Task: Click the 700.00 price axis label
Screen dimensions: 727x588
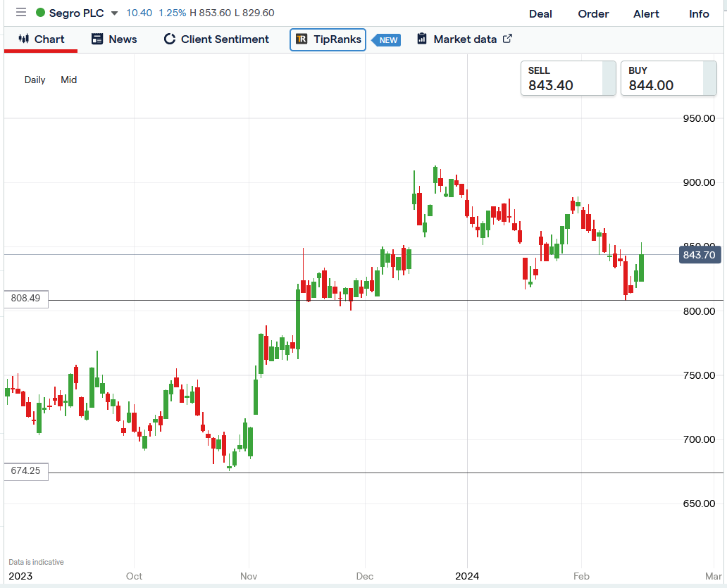Action: point(700,439)
